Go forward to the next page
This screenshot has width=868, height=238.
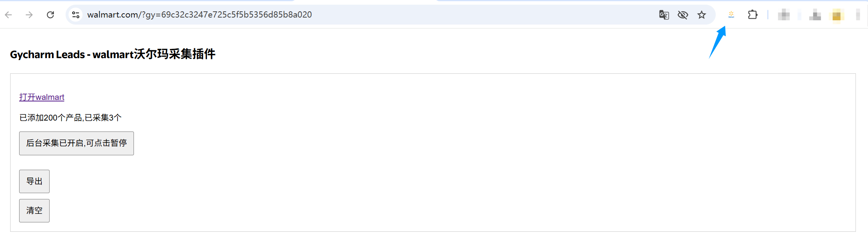click(29, 15)
